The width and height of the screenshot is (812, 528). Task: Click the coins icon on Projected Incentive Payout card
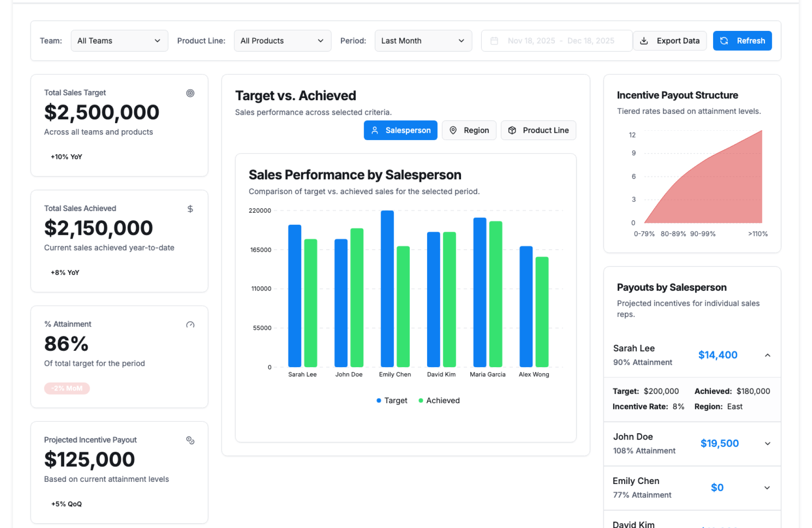(x=190, y=440)
